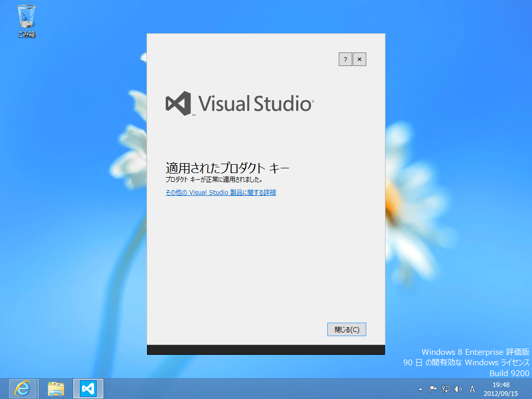Launch Internet Explorer from taskbar
This screenshot has width=532, height=399.
(23, 389)
